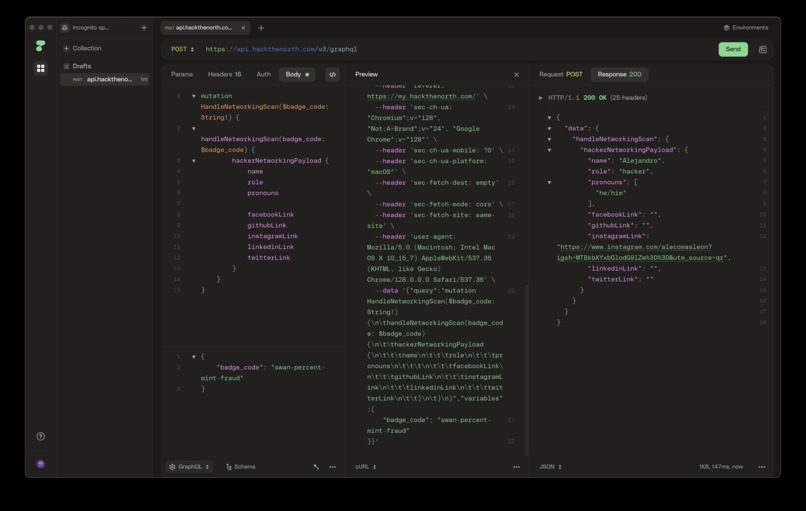
Task: Toggle the code snippet preview icon
Action: click(x=333, y=75)
